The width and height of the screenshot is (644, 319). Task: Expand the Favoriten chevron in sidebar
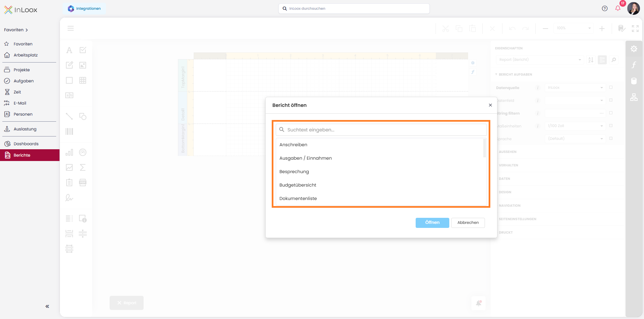(27, 30)
